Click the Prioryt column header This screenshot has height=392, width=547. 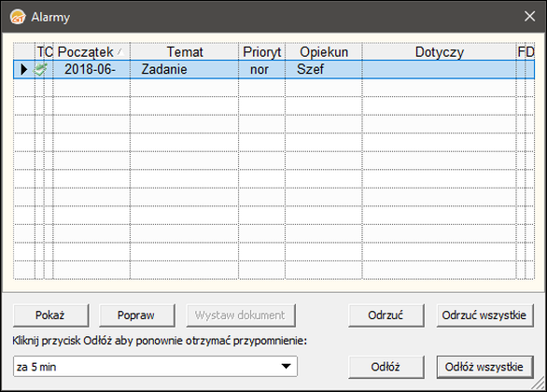[x=262, y=52]
